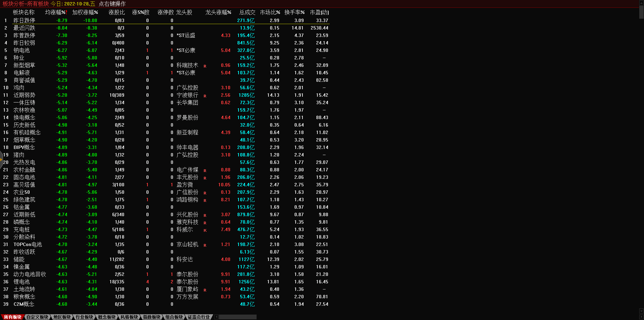Sort by 均涨幅% column header
This screenshot has width=644, height=320.
pyautogui.click(x=56, y=12)
